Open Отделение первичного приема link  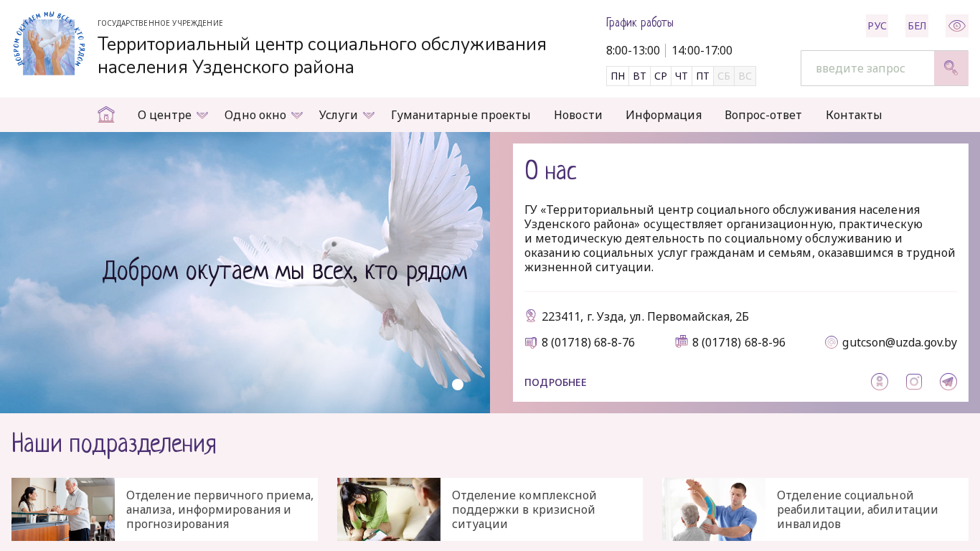point(220,509)
